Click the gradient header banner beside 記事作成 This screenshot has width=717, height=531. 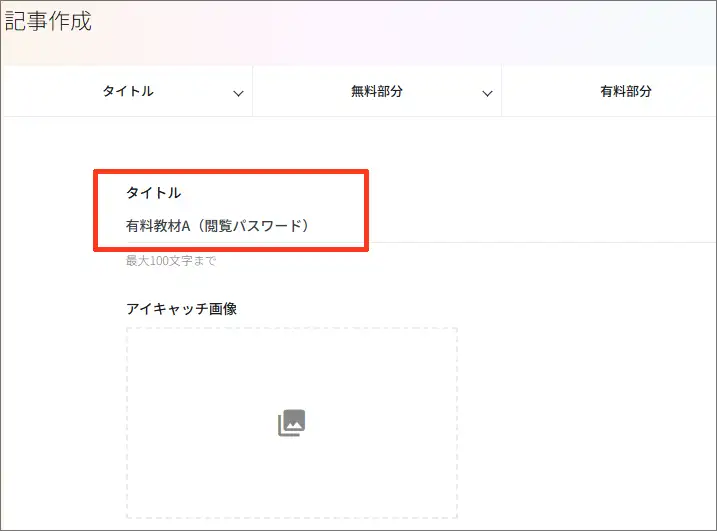click(400, 30)
